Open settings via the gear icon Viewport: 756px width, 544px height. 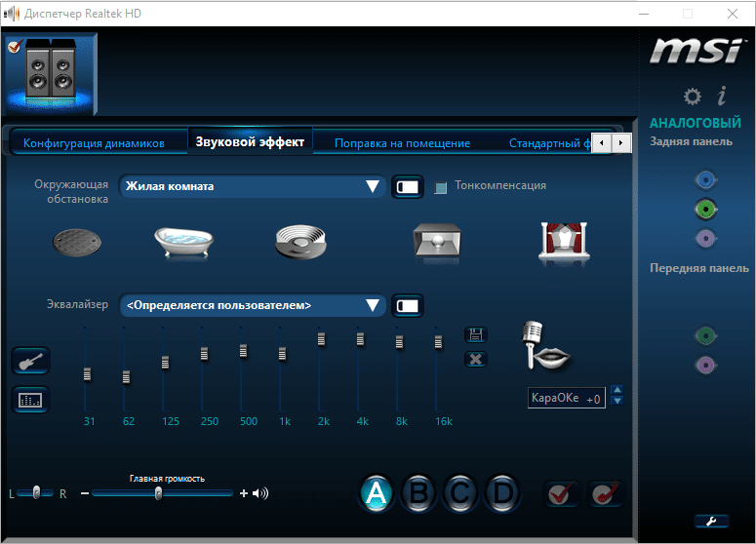point(693,97)
